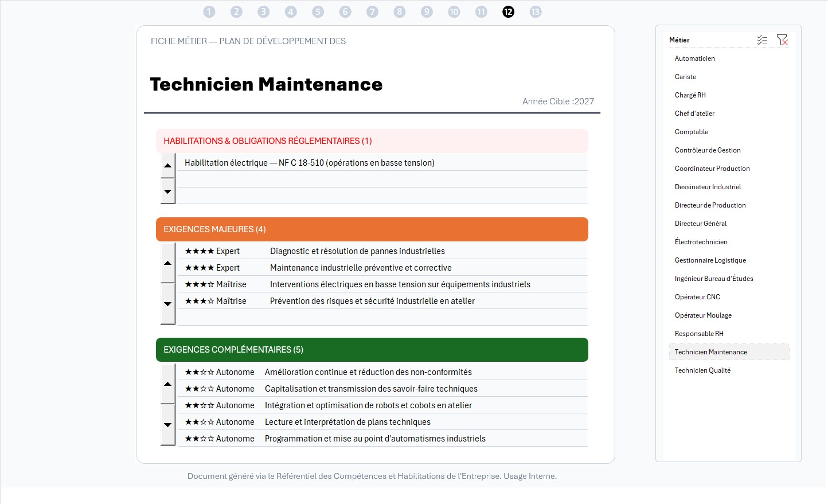Click up arrow of Exigences Majeures list

168,263
